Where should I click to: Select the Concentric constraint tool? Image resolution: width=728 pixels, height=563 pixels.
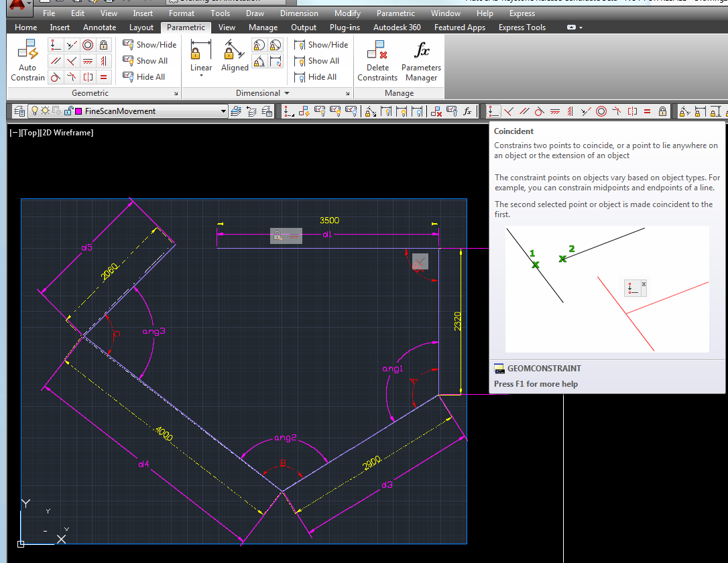pos(86,45)
